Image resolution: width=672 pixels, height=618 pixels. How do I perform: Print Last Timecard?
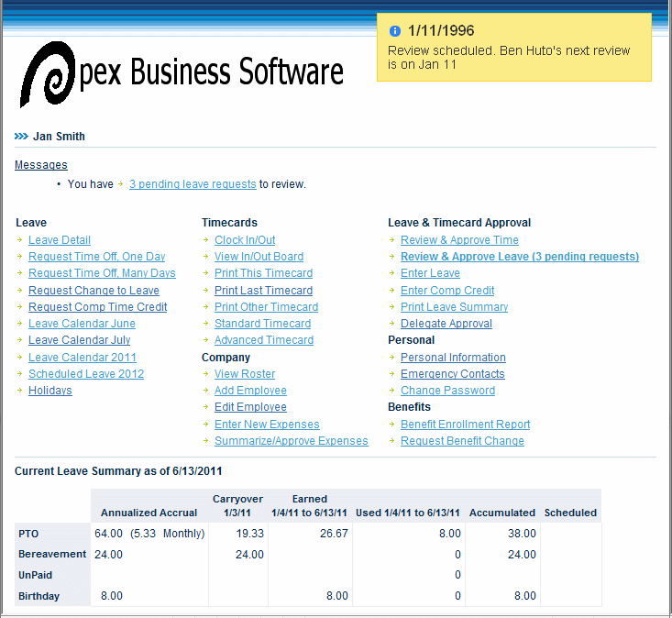pyautogui.click(x=263, y=291)
